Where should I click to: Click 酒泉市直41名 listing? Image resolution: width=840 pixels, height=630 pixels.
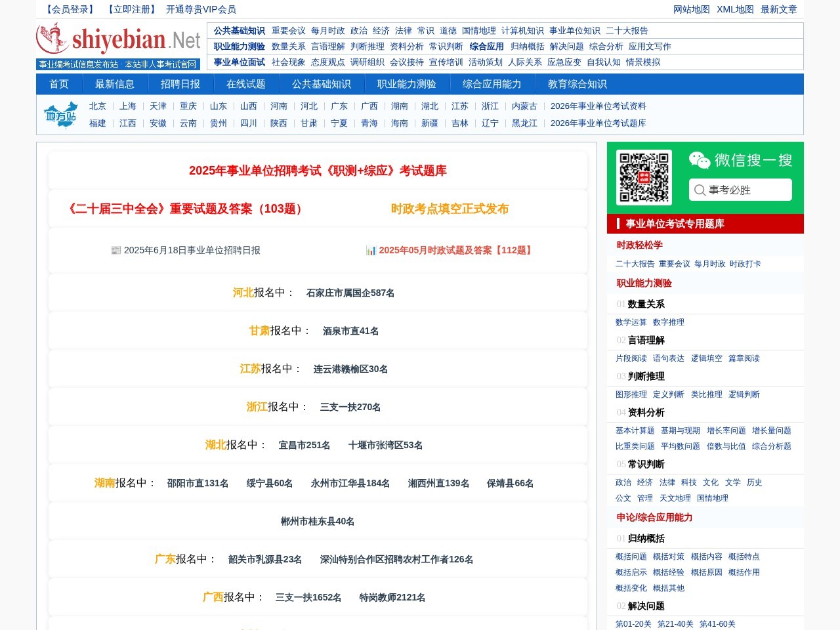tap(350, 331)
